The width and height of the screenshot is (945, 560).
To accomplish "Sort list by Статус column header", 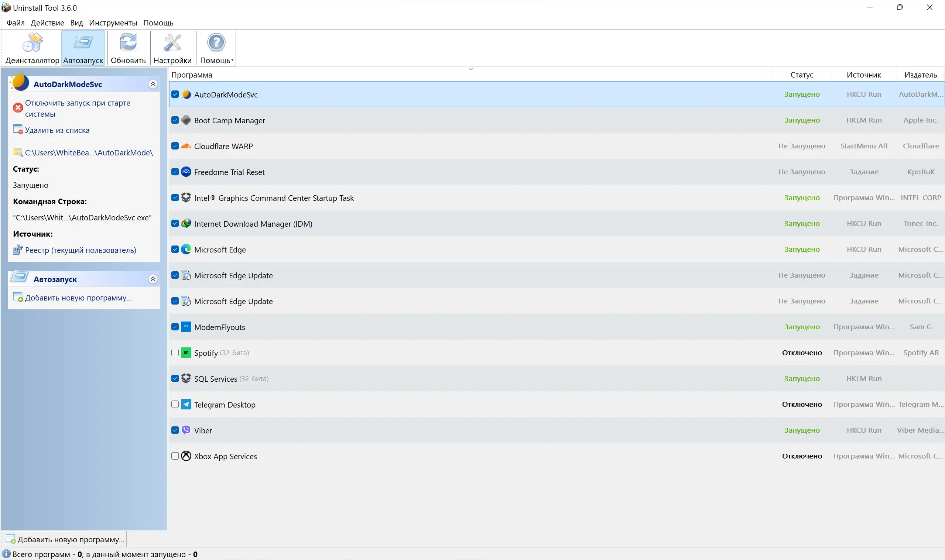I will pos(802,75).
